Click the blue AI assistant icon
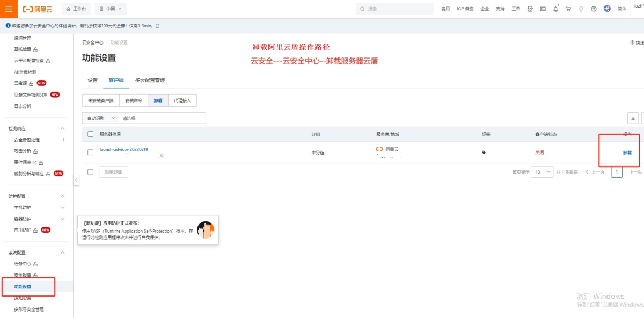The height and width of the screenshot is (318, 644). point(607,9)
